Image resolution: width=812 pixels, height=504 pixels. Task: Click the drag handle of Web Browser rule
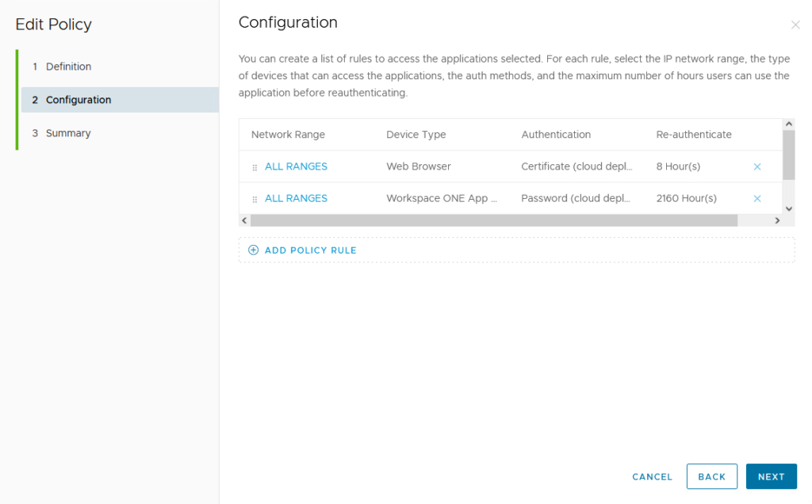(255, 168)
